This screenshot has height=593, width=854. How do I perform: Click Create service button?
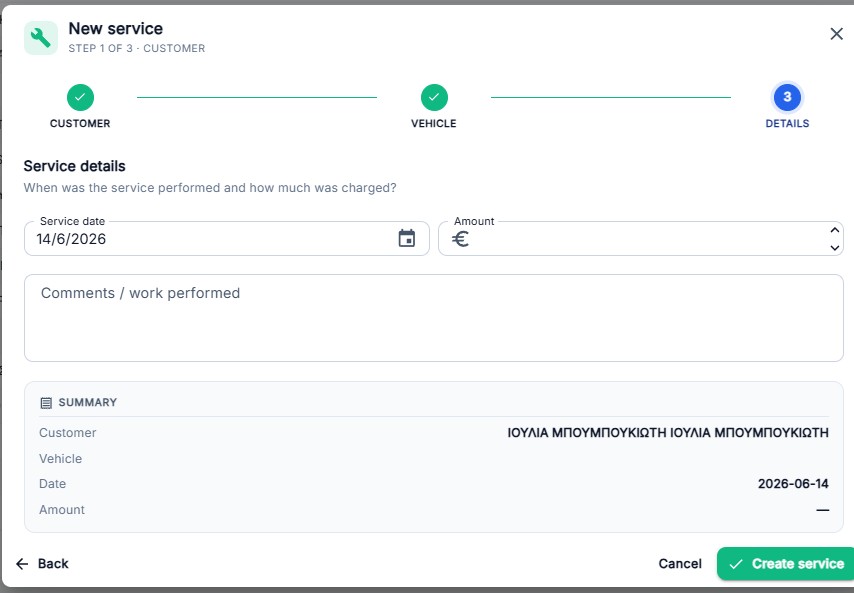tap(786, 564)
